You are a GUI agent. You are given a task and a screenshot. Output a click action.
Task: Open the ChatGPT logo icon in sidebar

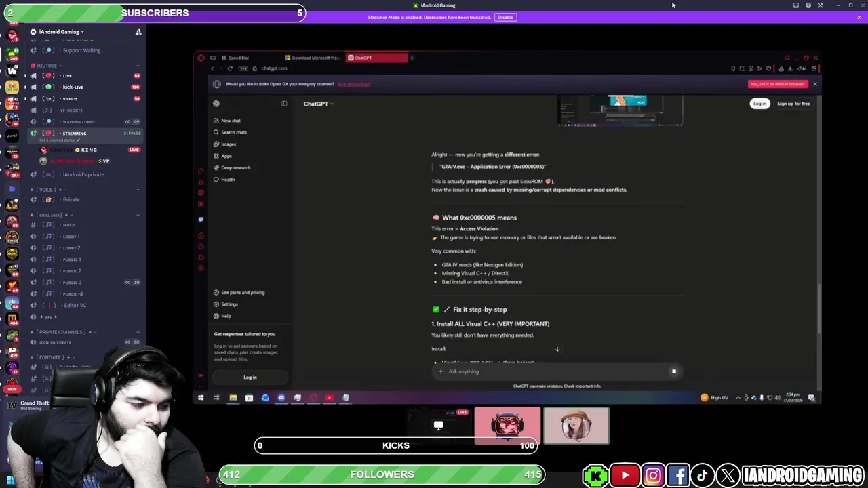pos(216,104)
